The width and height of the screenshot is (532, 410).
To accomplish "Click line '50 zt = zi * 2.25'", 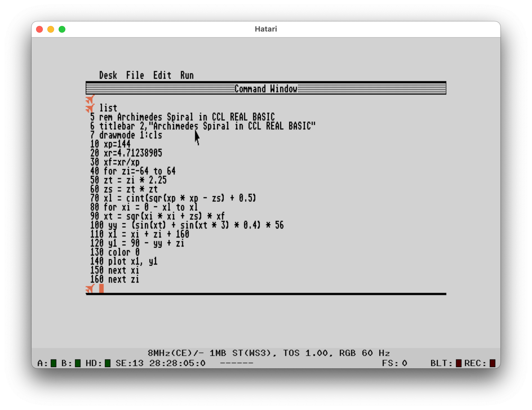I will (x=128, y=180).
